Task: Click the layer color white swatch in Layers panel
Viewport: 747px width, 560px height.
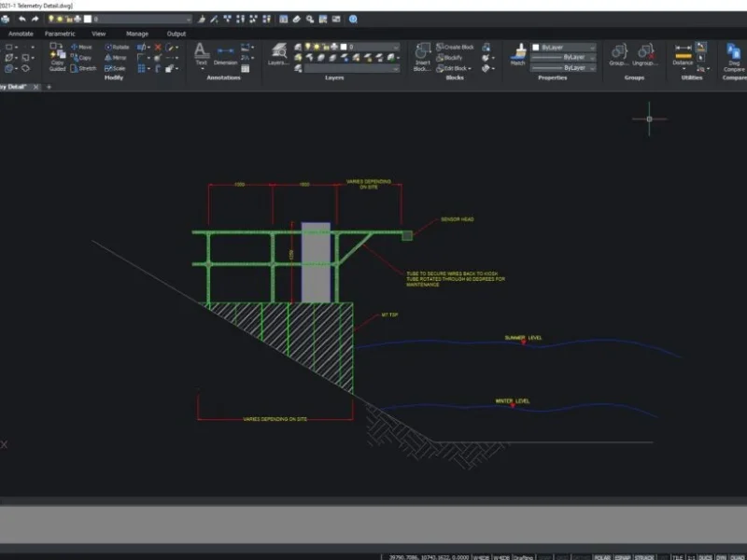Action: [x=344, y=47]
